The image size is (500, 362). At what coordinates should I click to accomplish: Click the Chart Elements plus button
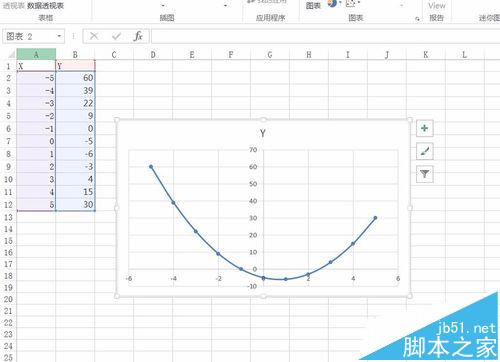425,128
